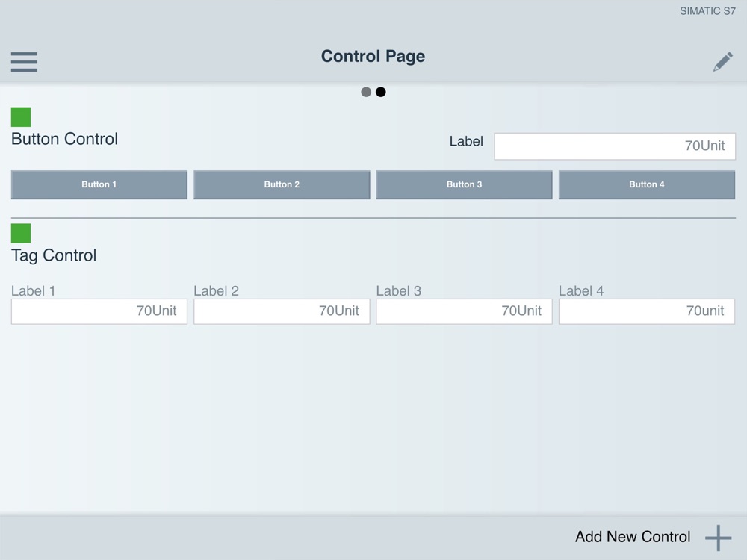Click the Label 3 value field

[x=464, y=311]
